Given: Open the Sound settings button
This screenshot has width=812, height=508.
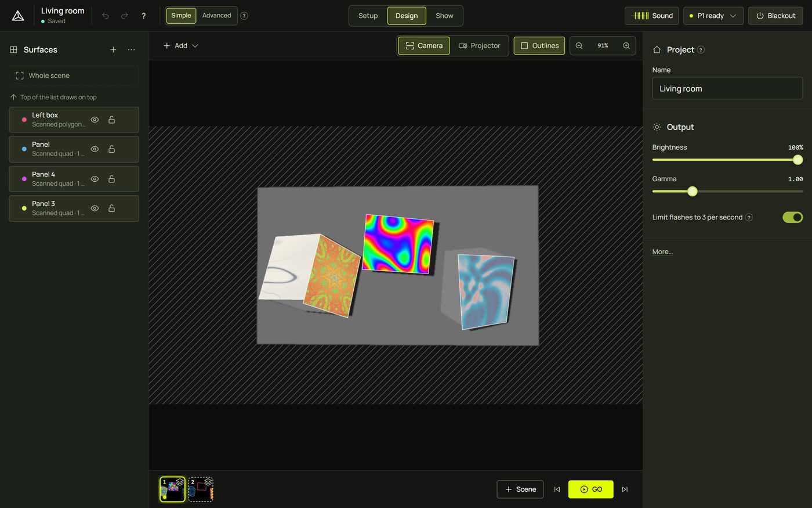Looking at the screenshot, I should [x=652, y=16].
